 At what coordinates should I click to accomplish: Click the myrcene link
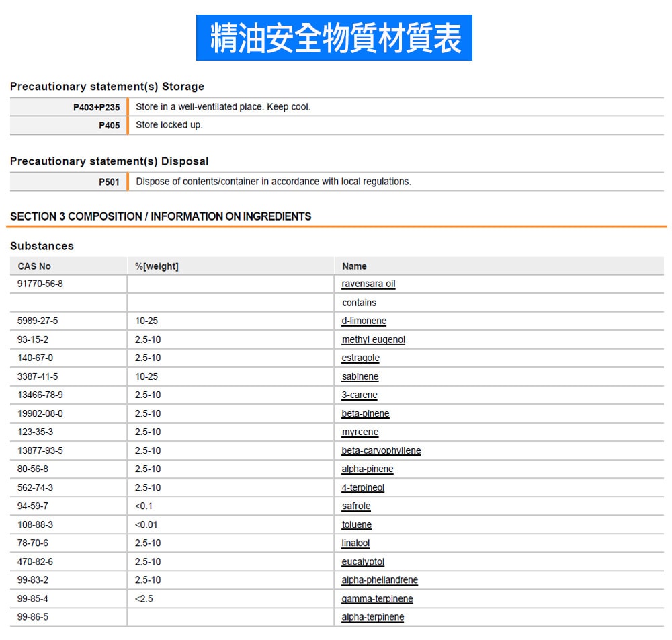tap(360, 432)
